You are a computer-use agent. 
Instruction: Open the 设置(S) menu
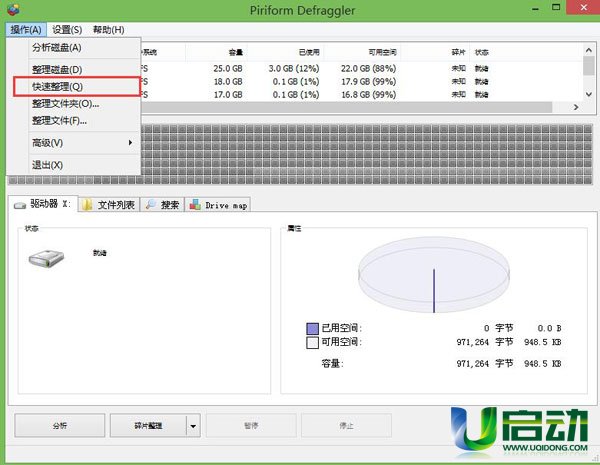click(67, 29)
